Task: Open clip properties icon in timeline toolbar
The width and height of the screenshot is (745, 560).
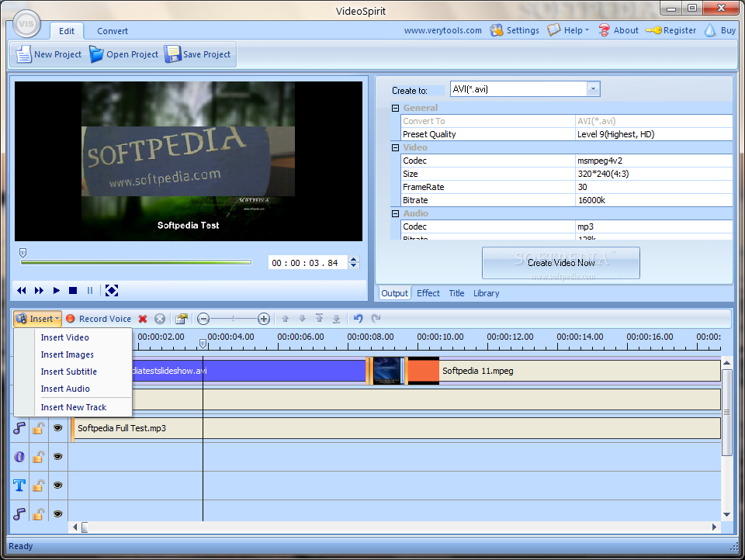Action: coord(181,319)
